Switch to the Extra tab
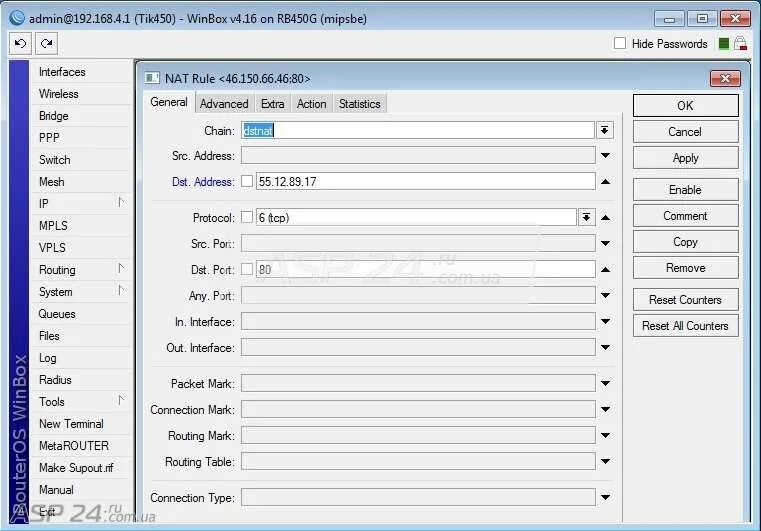The height and width of the screenshot is (531, 761). 272,104
